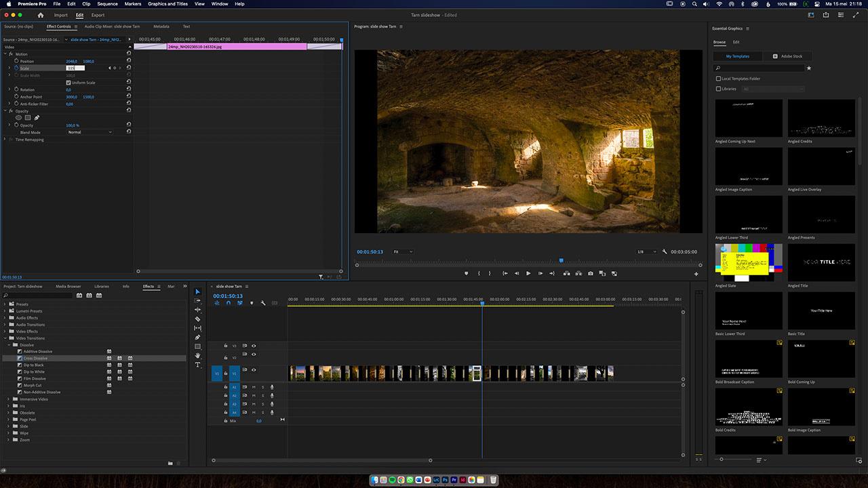Open the Graphics and Titles menu
The image size is (868, 488).
167,4
